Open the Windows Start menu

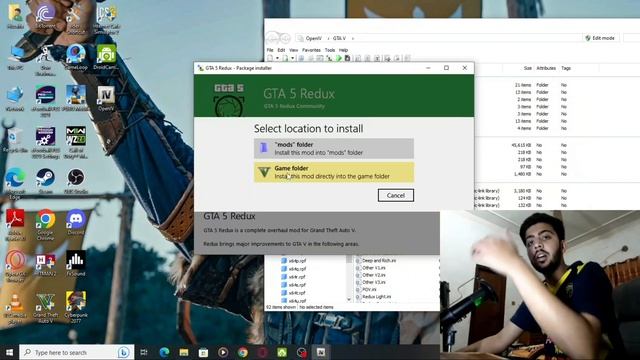point(9,352)
